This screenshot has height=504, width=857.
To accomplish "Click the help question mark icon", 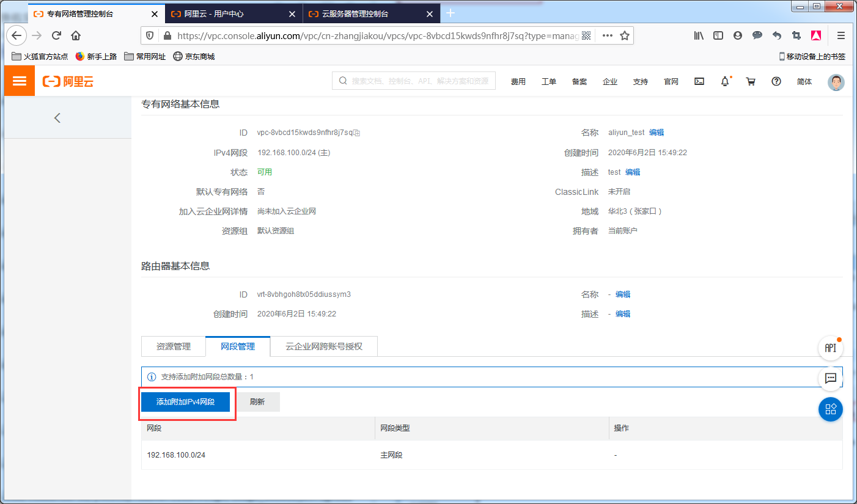I will [x=776, y=81].
